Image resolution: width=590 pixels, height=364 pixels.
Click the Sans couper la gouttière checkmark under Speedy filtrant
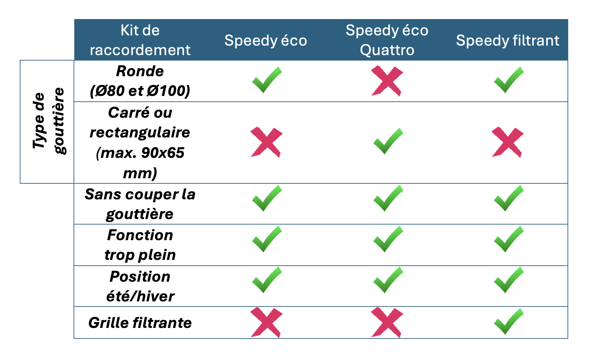(508, 198)
